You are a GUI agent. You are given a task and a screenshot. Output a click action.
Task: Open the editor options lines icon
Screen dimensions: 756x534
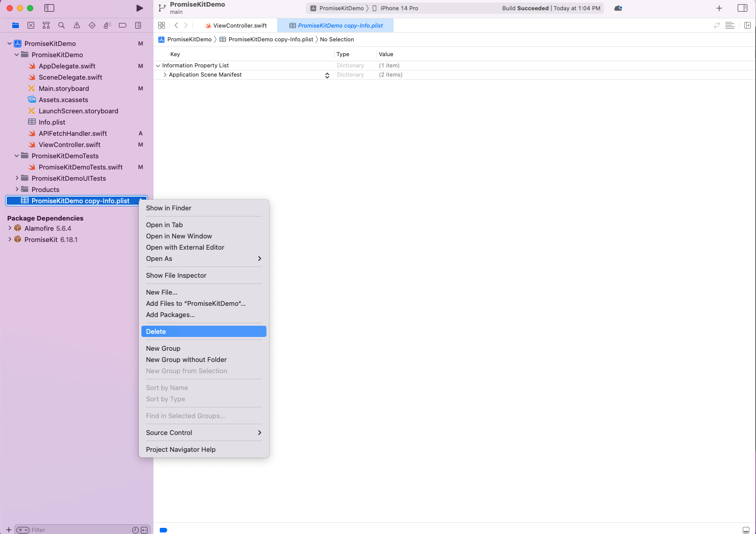point(730,25)
